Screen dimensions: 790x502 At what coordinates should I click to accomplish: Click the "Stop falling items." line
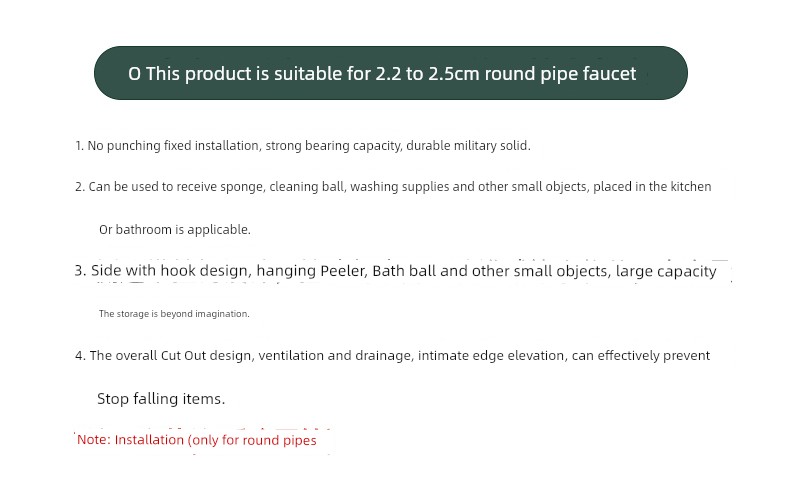pyautogui.click(x=161, y=399)
